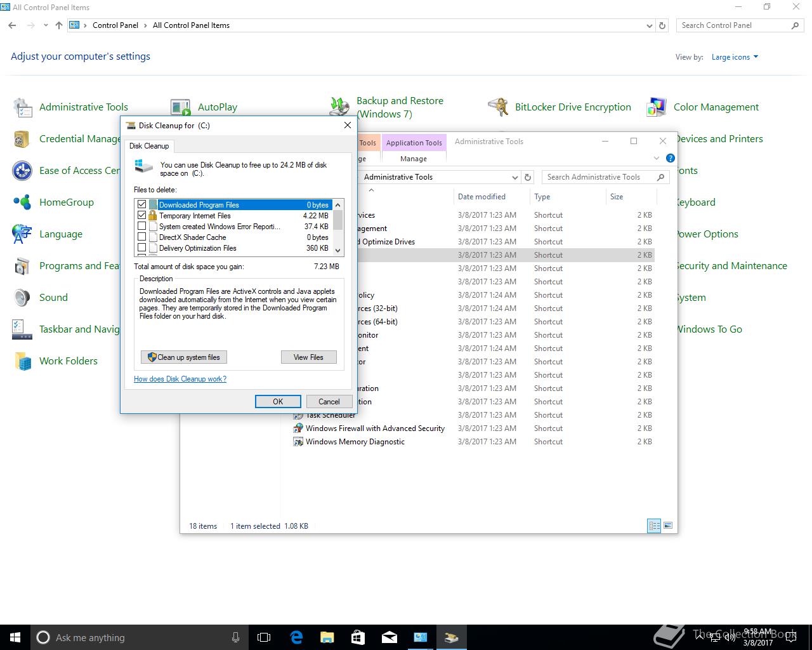Open the Manage ribbon tab
Viewport: 812px width, 650px height.
[x=414, y=159]
